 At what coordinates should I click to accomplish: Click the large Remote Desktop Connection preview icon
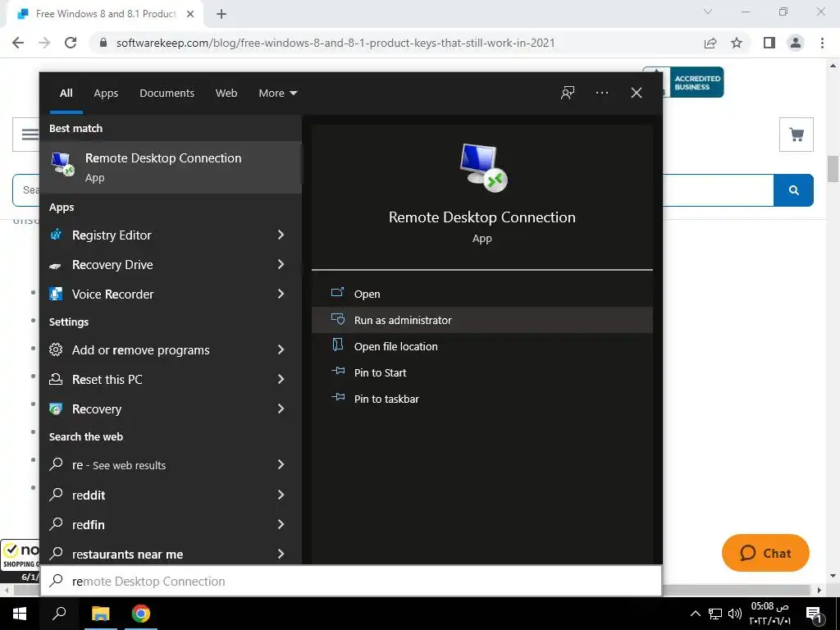tap(483, 167)
